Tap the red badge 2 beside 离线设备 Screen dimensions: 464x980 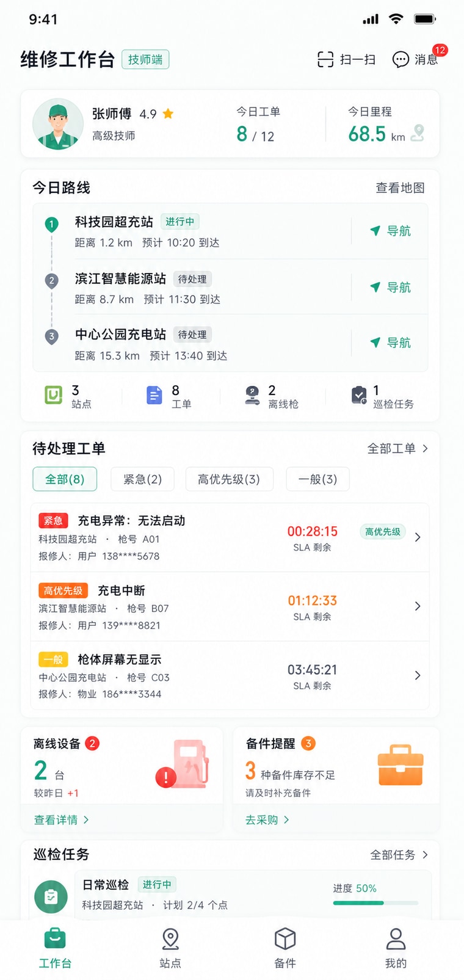(92, 743)
